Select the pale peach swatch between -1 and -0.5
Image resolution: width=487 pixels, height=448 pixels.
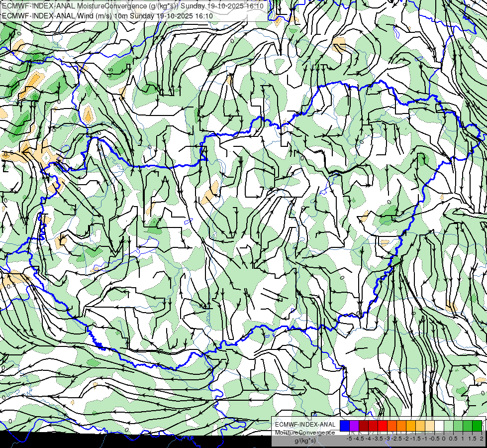(x=430, y=426)
